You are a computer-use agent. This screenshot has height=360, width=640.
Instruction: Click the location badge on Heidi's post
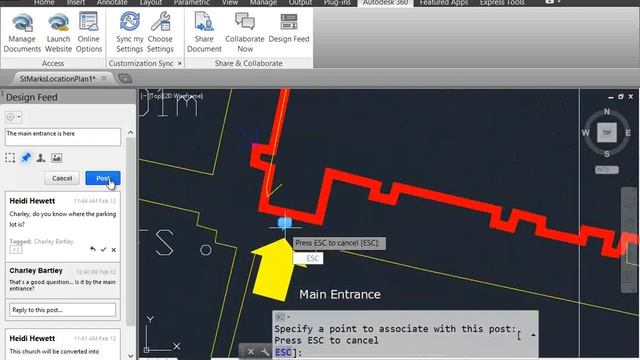tap(16, 250)
